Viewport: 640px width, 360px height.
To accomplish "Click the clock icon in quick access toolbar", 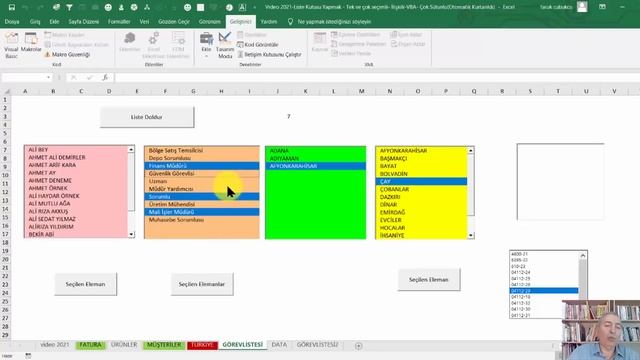I will click(229, 7).
